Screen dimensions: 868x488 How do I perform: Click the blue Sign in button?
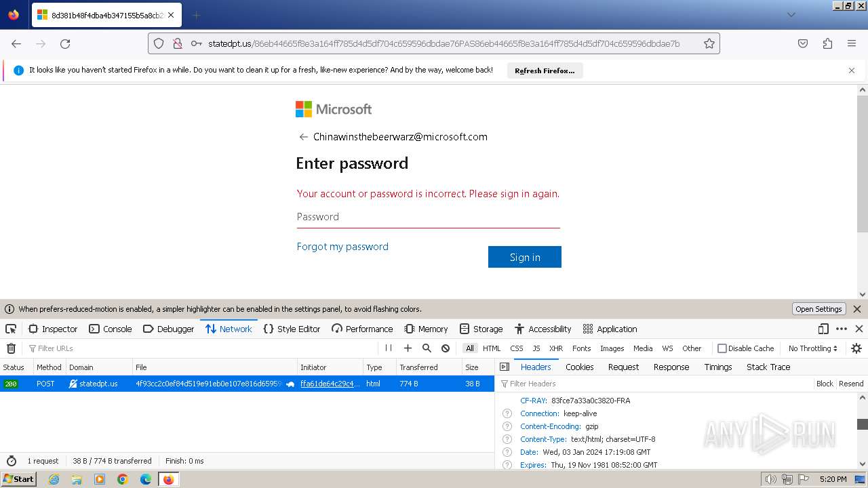[525, 257]
